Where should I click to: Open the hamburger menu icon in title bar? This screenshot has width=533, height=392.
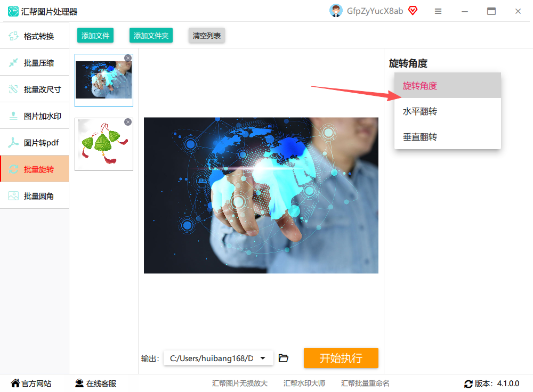point(438,11)
